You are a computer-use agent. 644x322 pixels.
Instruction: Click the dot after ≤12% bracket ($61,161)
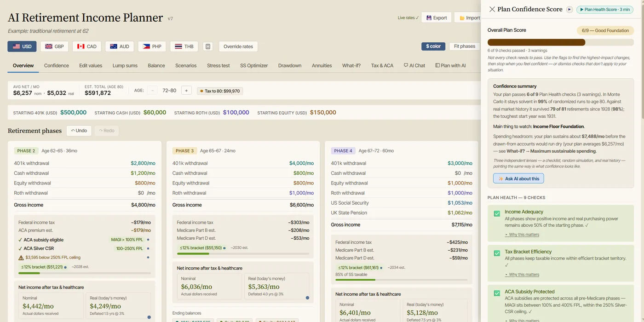pos(381,267)
